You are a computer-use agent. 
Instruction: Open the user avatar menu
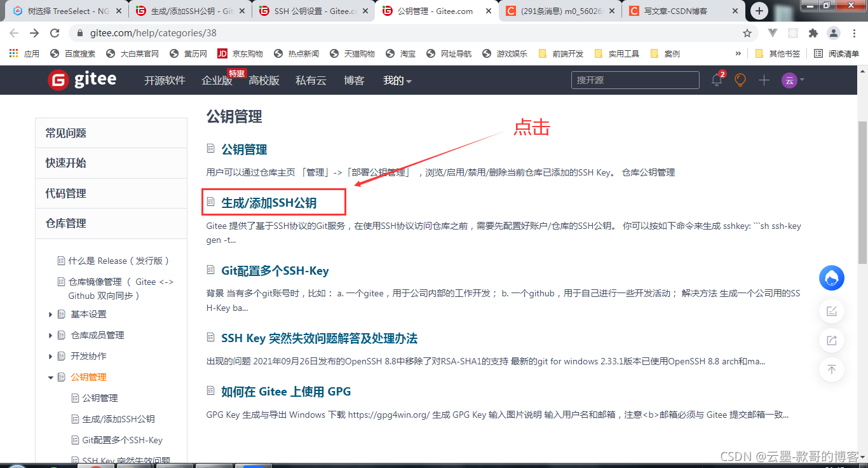tap(792, 80)
